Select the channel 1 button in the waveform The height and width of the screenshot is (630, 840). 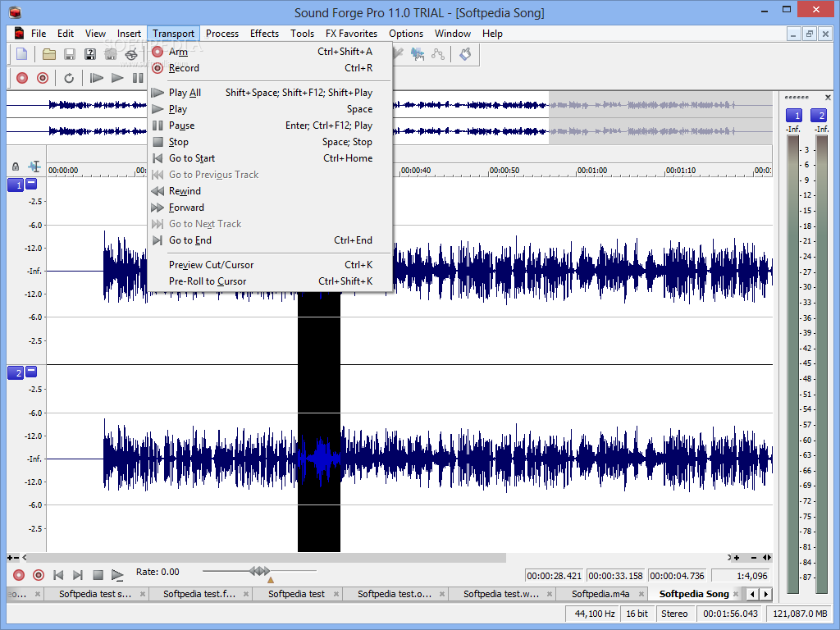click(16, 185)
